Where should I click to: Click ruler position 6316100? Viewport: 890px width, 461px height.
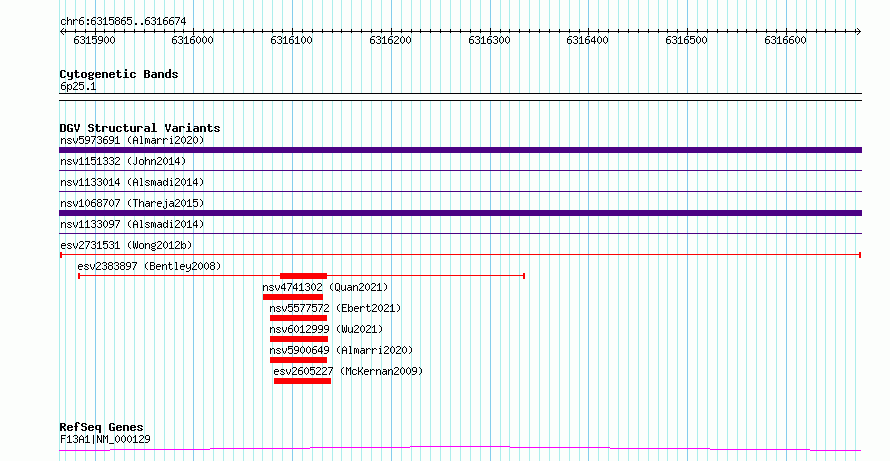[291, 40]
